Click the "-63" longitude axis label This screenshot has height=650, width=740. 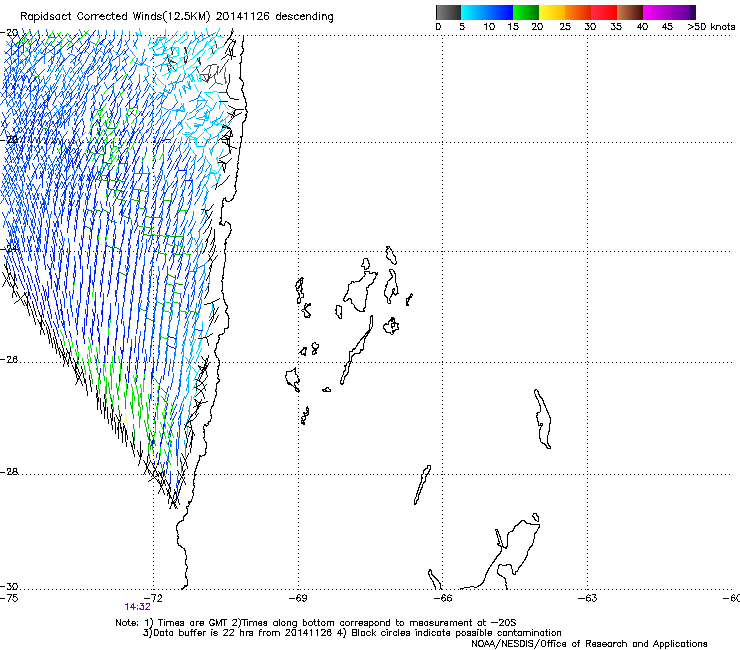click(588, 598)
